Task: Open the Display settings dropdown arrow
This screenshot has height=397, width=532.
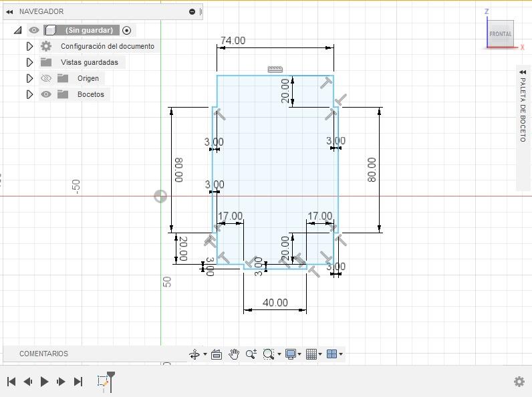Action: click(x=299, y=354)
